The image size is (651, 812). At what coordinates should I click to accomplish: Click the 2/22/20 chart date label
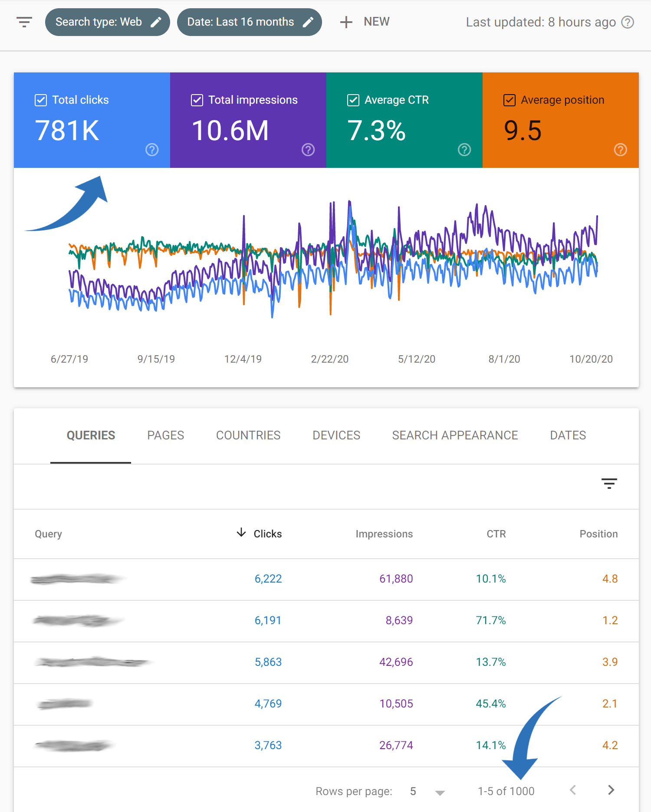pyautogui.click(x=330, y=359)
